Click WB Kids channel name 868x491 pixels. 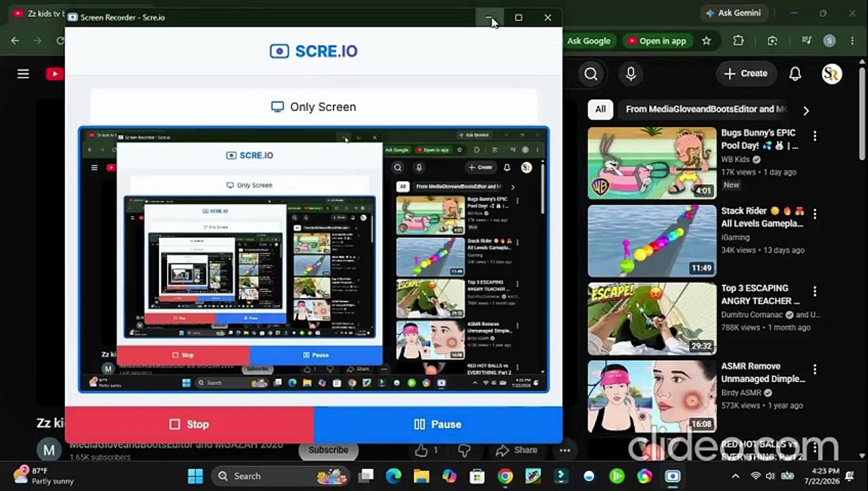coord(736,160)
